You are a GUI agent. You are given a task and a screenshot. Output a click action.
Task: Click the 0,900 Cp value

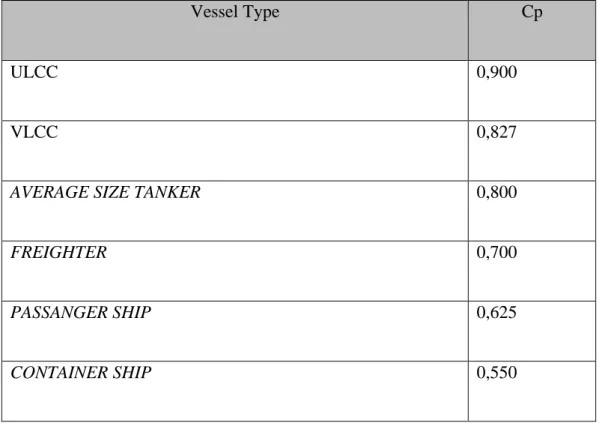pyautogui.click(x=497, y=72)
